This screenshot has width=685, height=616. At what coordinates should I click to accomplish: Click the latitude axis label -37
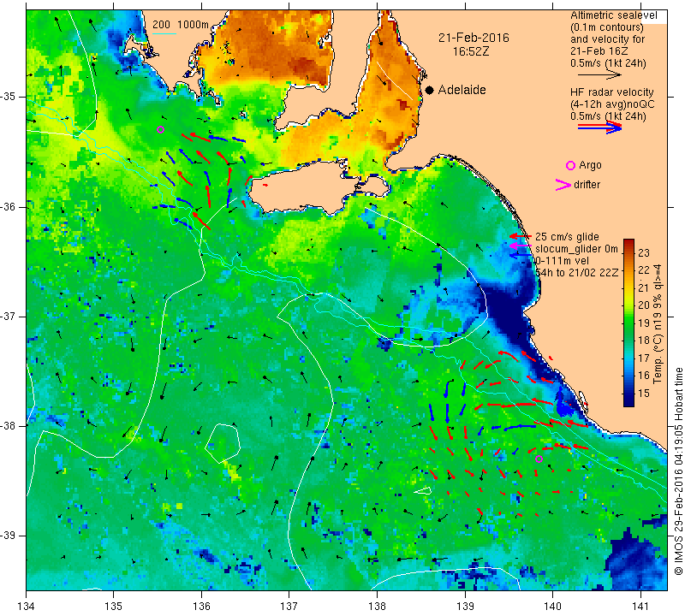9,316
